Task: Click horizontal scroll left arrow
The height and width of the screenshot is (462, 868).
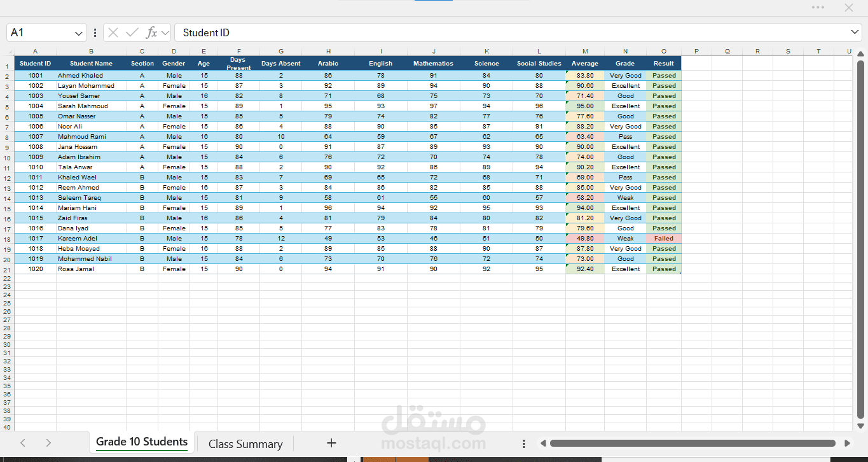Action: (x=543, y=444)
